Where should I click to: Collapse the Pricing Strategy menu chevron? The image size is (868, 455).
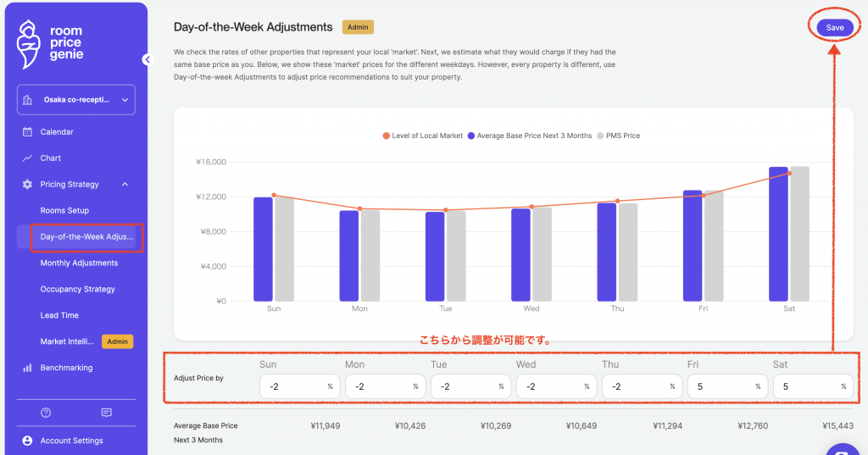coord(125,185)
